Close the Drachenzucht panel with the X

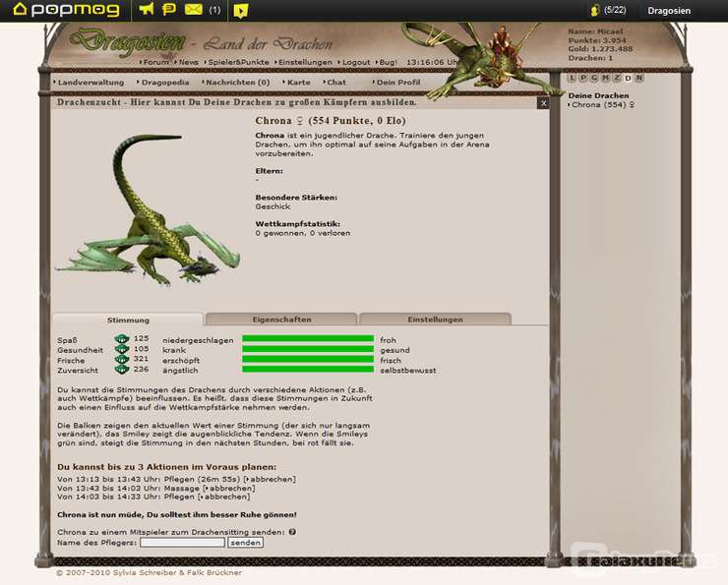[543, 103]
